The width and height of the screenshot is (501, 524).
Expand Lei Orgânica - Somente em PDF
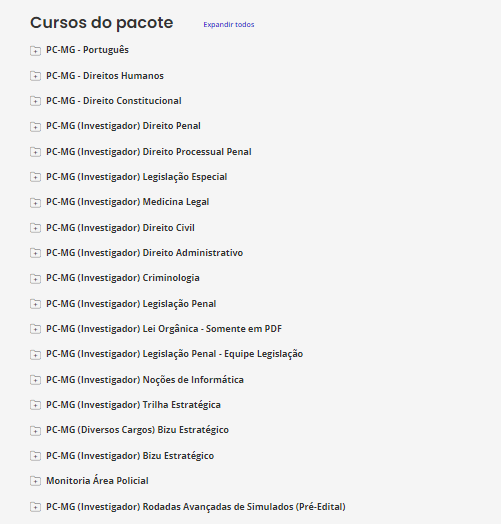pyautogui.click(x=164, y=329)
